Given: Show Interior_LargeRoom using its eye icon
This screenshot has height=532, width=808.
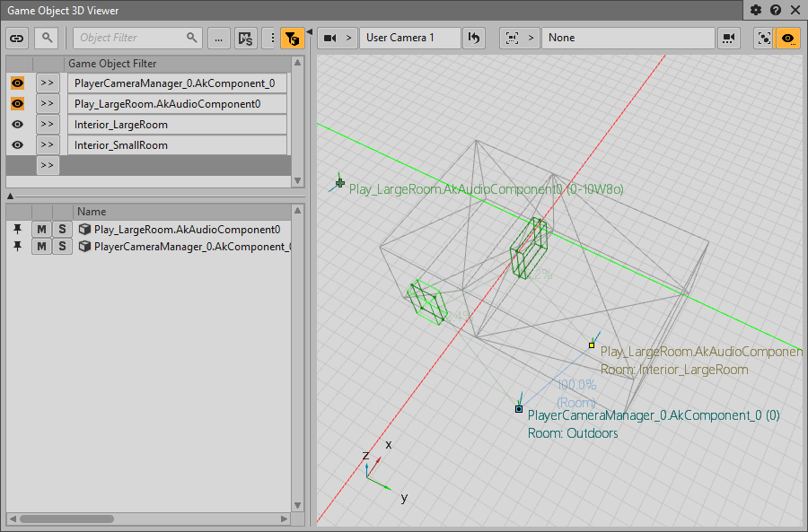Looking at the screenshot, I should (x=17, y=124).
